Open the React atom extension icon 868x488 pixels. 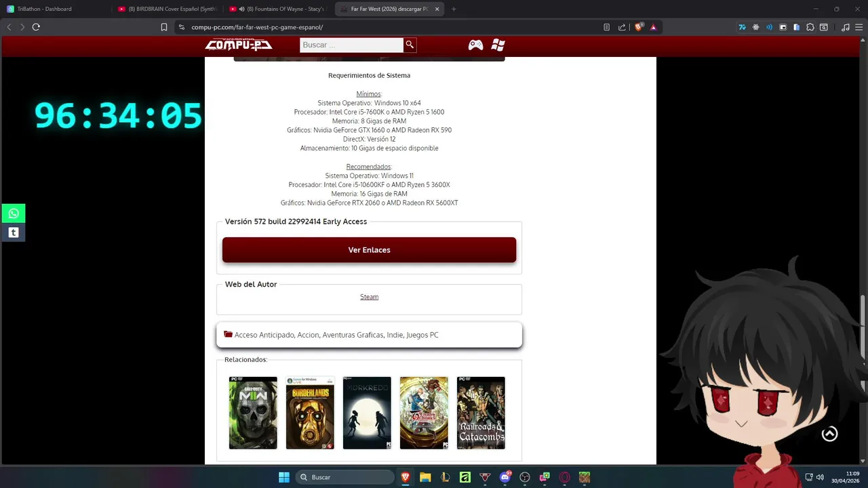click(x=756, y=27)
